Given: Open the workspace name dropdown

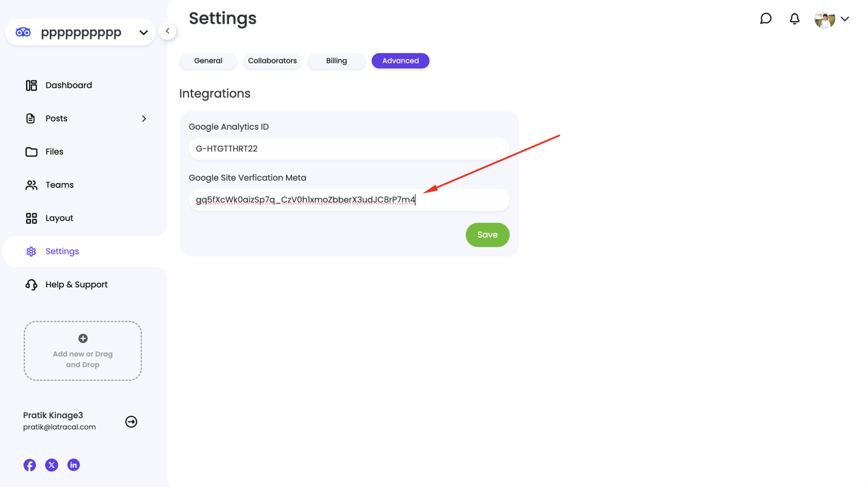Looking at the screenshot, I should pos(143,32).
